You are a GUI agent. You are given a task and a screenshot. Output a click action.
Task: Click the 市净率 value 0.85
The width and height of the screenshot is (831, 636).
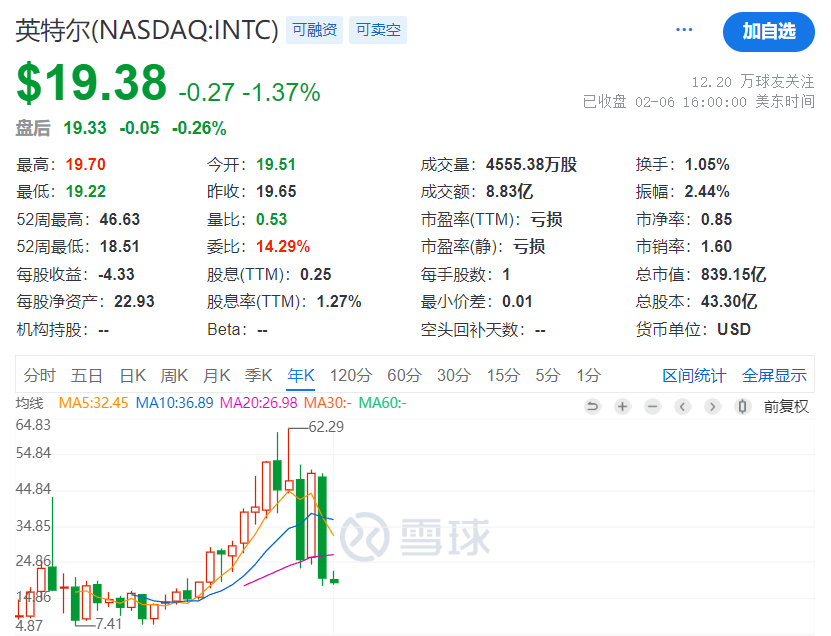pos(717,219)
